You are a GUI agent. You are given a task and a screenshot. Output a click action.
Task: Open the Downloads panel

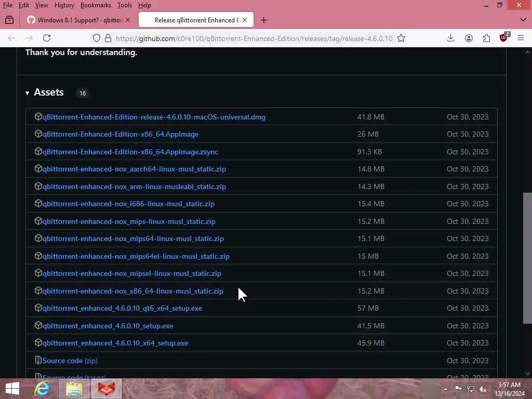(x=450, y=38)
